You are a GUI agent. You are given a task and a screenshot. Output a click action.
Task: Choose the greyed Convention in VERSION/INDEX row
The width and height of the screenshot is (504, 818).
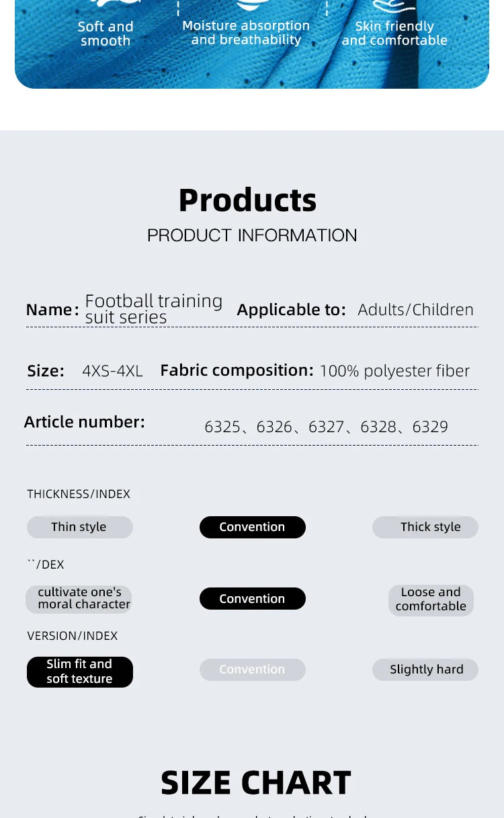(252, 669)
